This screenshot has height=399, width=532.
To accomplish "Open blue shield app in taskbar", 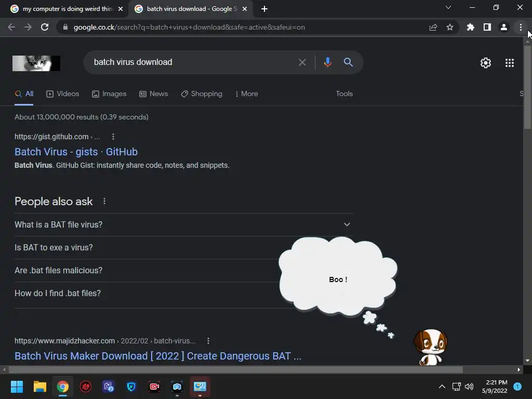I will [131, 387].
